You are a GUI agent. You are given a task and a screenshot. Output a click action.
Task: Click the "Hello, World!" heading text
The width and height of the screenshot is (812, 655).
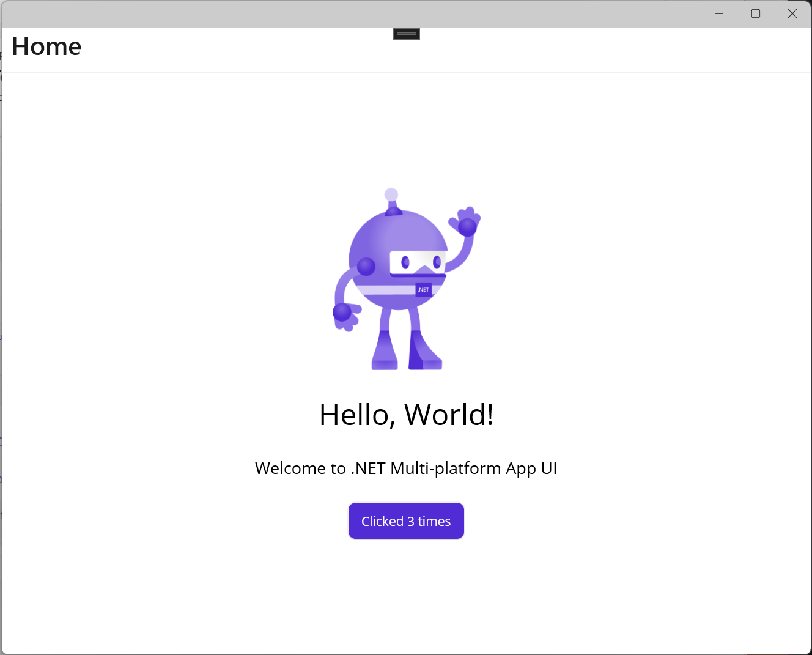click(x=407, y=415)
